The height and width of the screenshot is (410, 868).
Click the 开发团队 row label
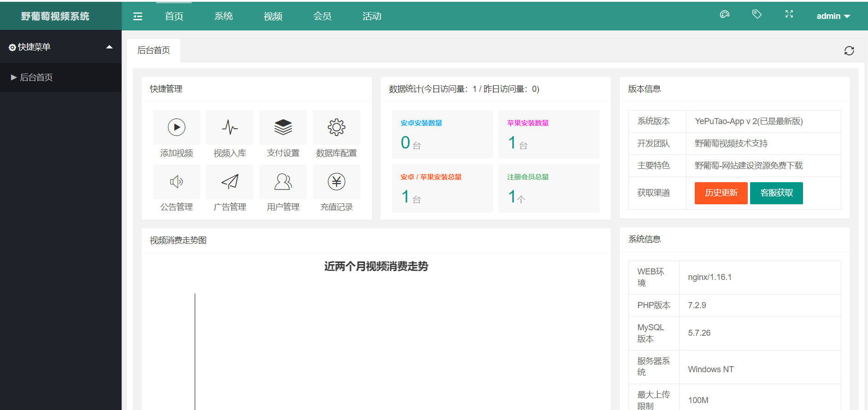654,143
